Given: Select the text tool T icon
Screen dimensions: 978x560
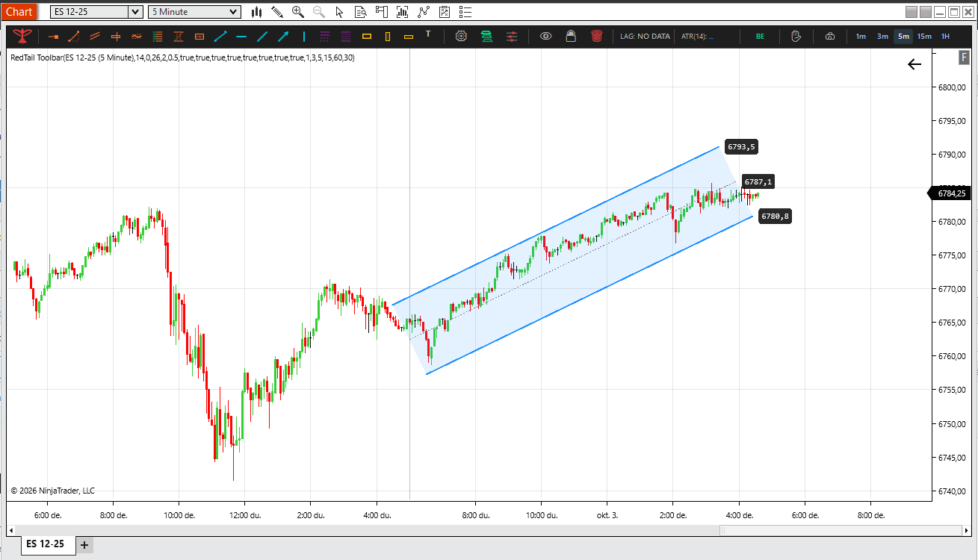Looking at the screenshot, I should coord(428,34).
